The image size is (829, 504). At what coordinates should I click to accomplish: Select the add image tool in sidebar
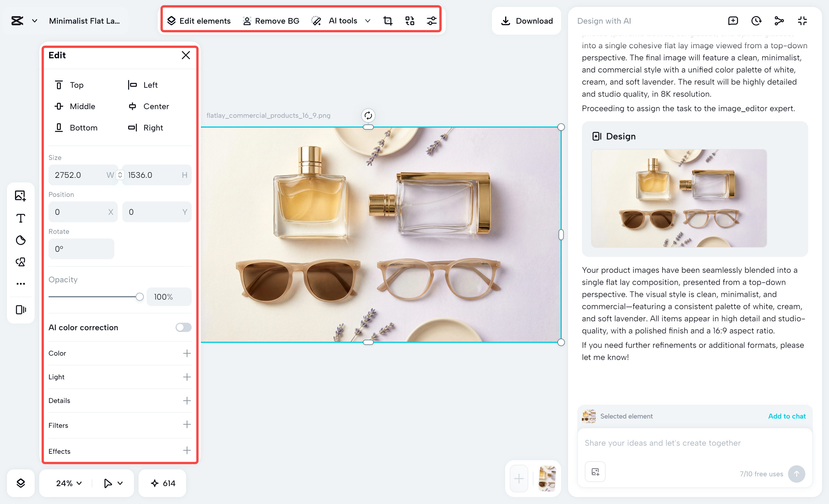click(x=20, y=195)
